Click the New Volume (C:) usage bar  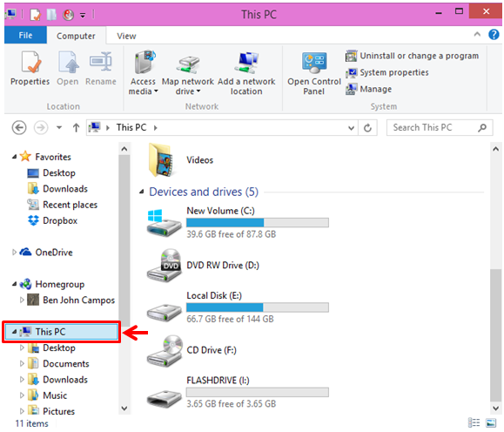point(258,222)
